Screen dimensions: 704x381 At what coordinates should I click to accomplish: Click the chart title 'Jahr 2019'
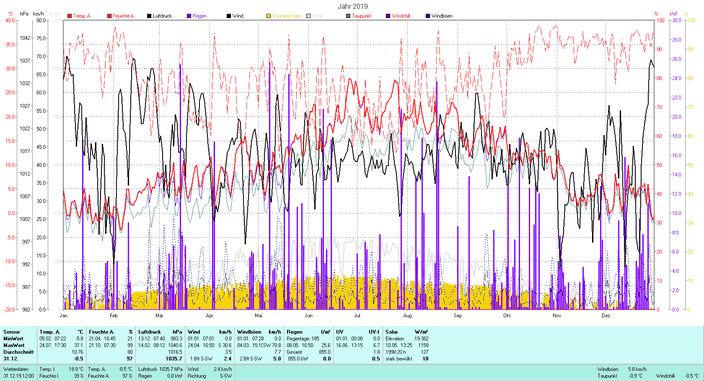[353, 6]
